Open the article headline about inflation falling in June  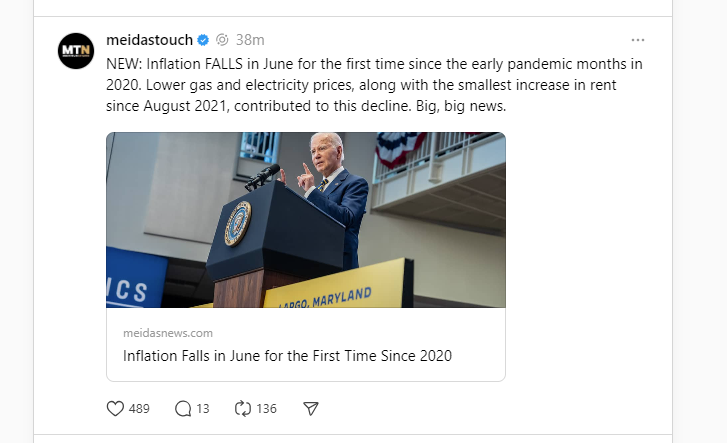click(x=288, y=355)
